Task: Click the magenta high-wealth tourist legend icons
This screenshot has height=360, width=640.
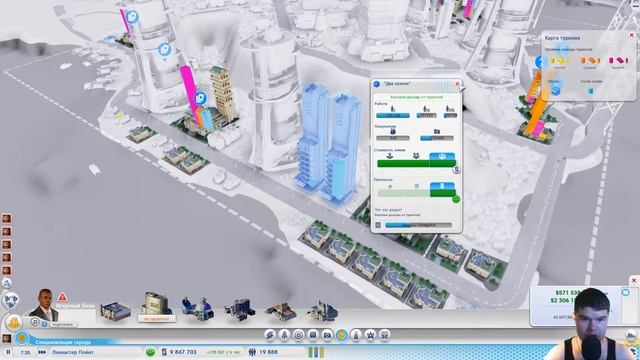Action: click(618, 61)
